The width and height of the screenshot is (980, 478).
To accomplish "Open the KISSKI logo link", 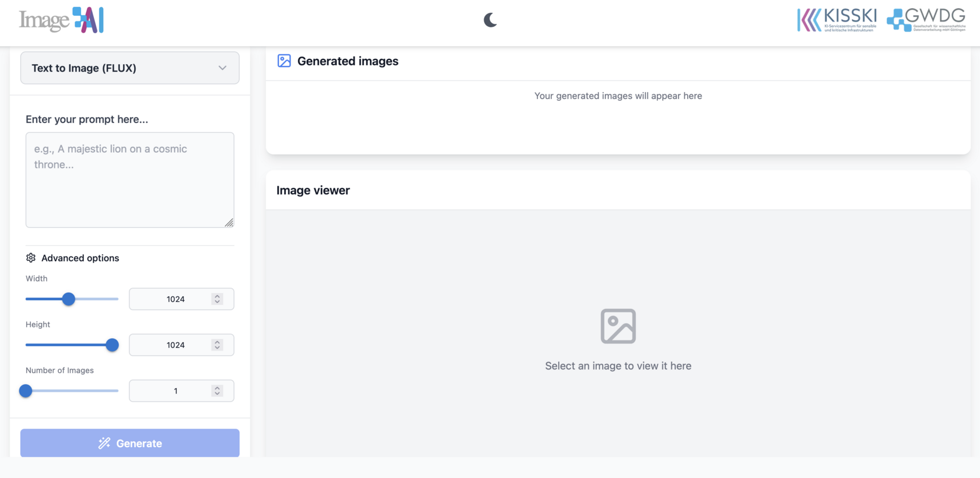I will coord(837,20).
